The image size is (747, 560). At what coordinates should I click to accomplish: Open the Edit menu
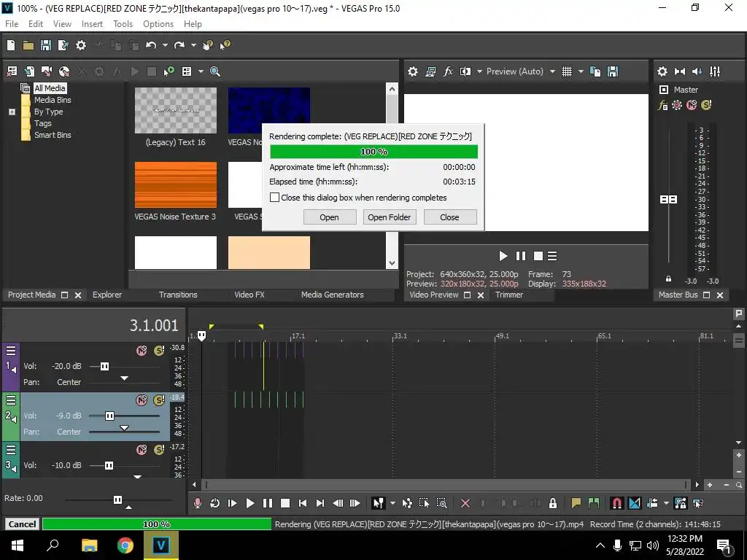(36, 24)
